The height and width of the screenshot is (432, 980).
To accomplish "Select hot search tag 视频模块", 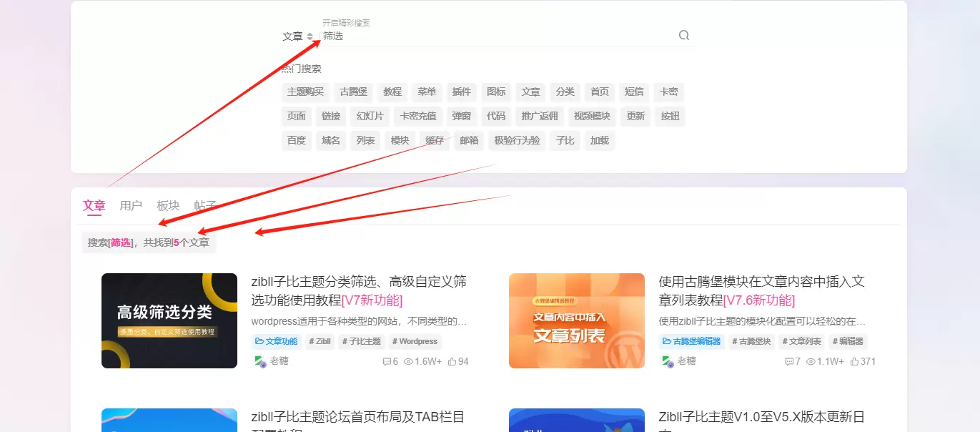I will [593, 117].
